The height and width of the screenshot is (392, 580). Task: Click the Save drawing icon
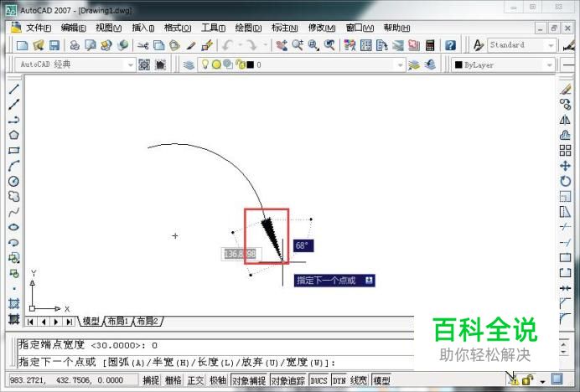point(54,45)
